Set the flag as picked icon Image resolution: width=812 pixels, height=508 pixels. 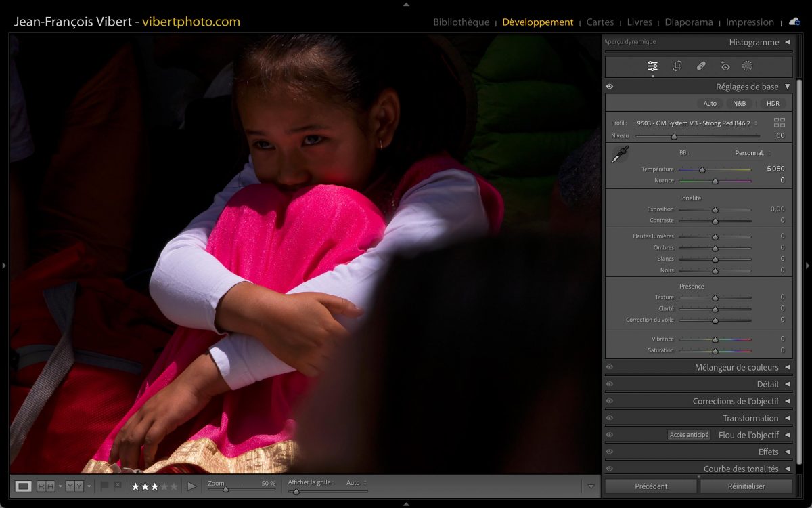point(104,486)
